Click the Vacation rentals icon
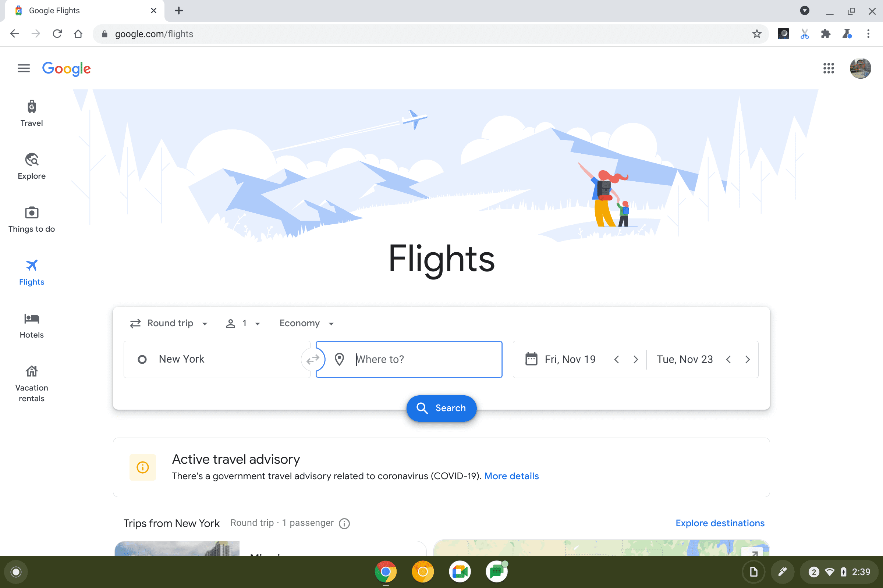 32,371
